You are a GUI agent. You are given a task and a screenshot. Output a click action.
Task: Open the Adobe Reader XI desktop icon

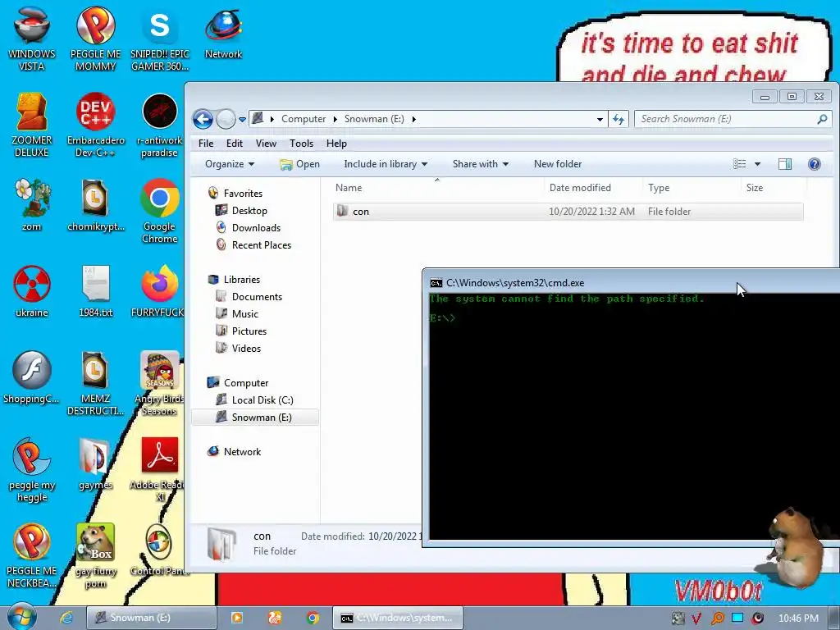[x=160, y=470]
